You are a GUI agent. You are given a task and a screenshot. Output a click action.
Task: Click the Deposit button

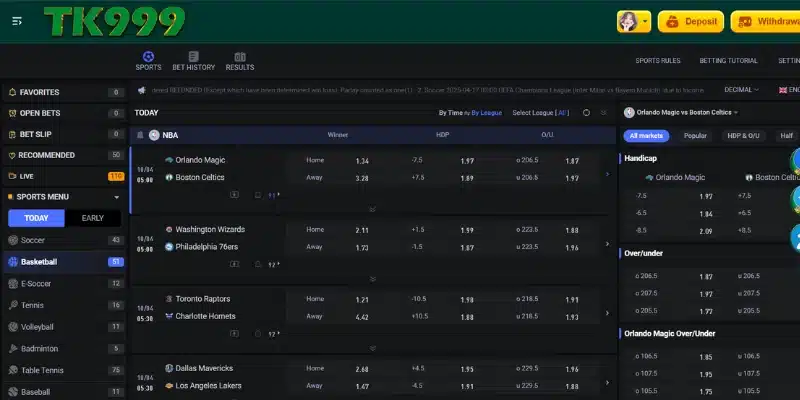[x=691, y=21]
